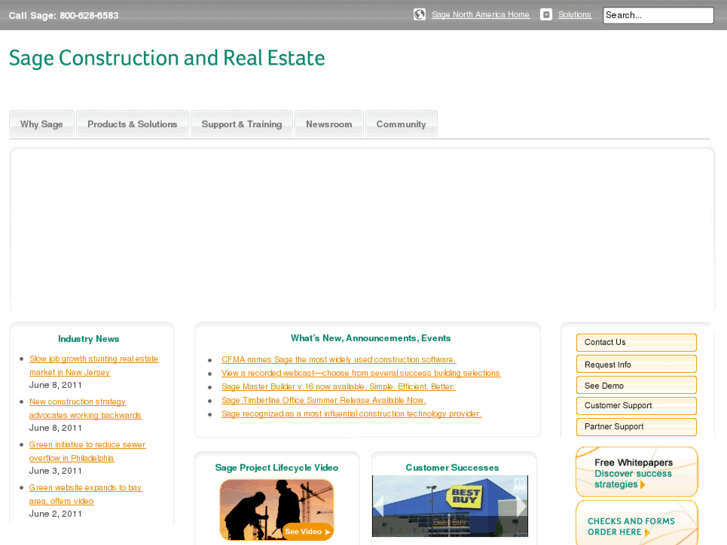
Task: Click the Best Buy customer success image
Action: click(x=450, y=506)
